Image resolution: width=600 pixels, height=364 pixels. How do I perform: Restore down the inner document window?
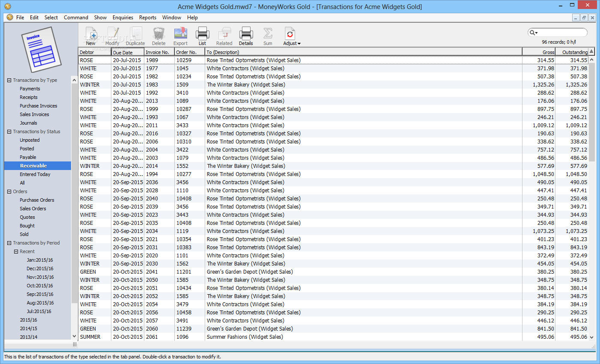(584, 18)
